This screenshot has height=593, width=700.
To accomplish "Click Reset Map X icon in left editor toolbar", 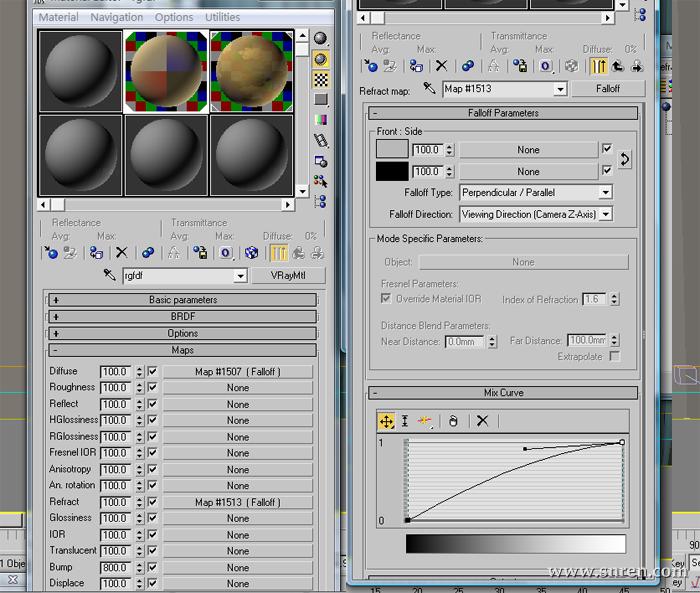I will click(122, 253).
